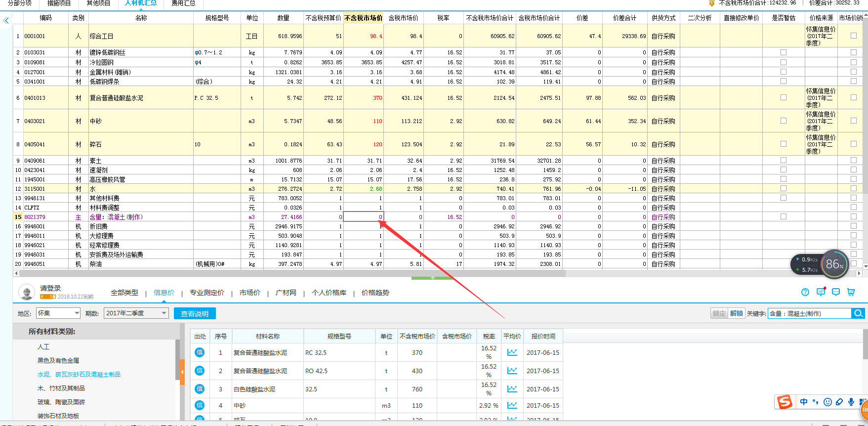
Task: Open the 地区 dropdown showing 怀集
Action: coord(58,313)
